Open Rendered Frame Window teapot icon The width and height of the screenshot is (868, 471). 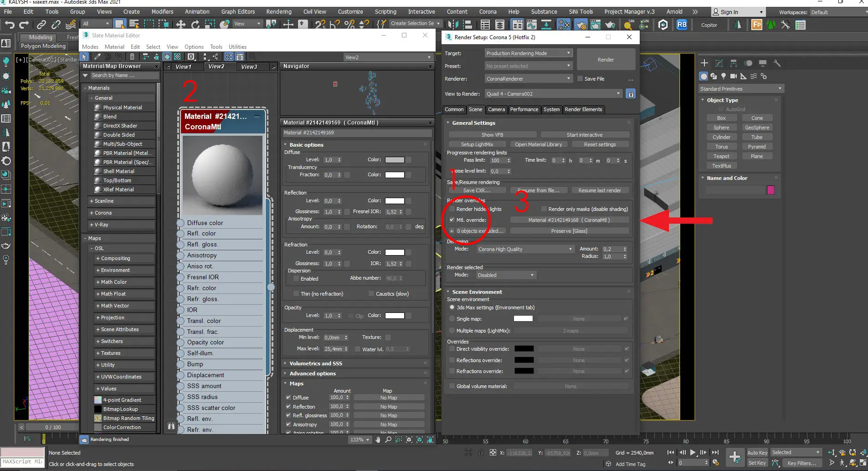click(596, 25)
